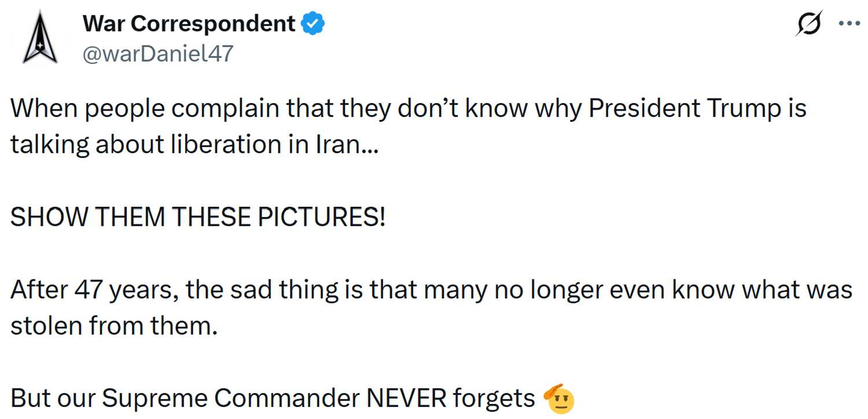This screenshot has height=419, width=868.
Task: Open the three-dots more options menu
Action: (x=849, y=24)
